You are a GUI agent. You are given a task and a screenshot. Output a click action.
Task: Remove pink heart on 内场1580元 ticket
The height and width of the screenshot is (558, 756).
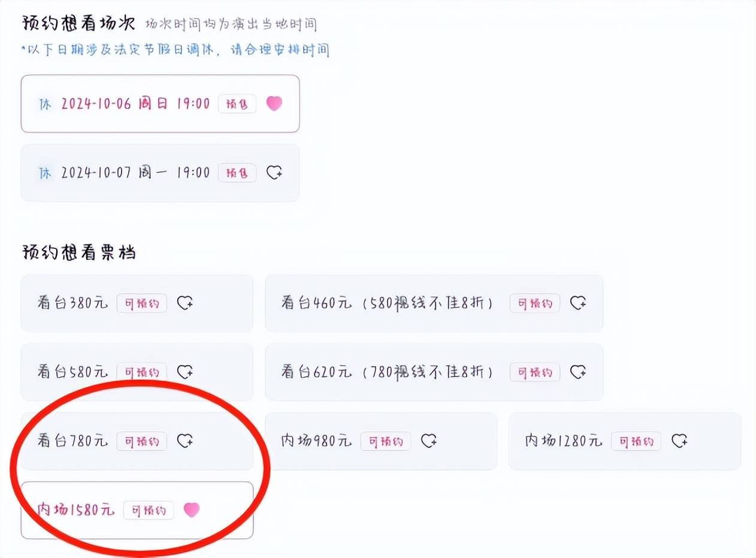191,510
